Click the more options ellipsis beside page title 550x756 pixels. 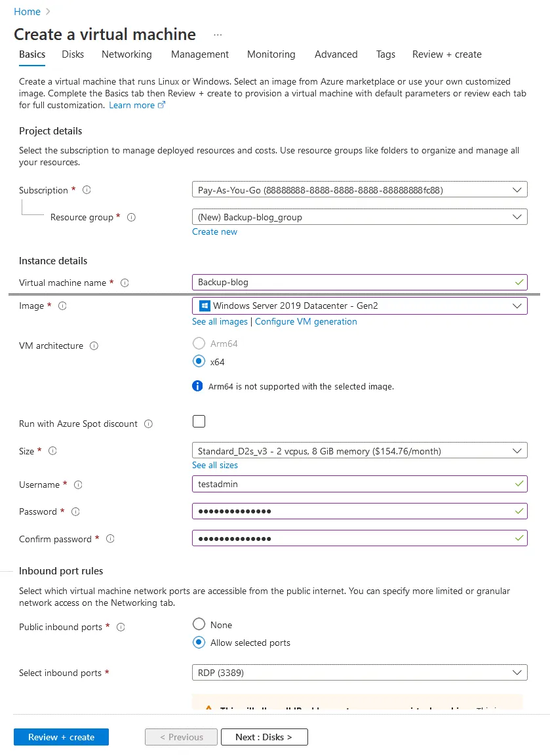218,35
